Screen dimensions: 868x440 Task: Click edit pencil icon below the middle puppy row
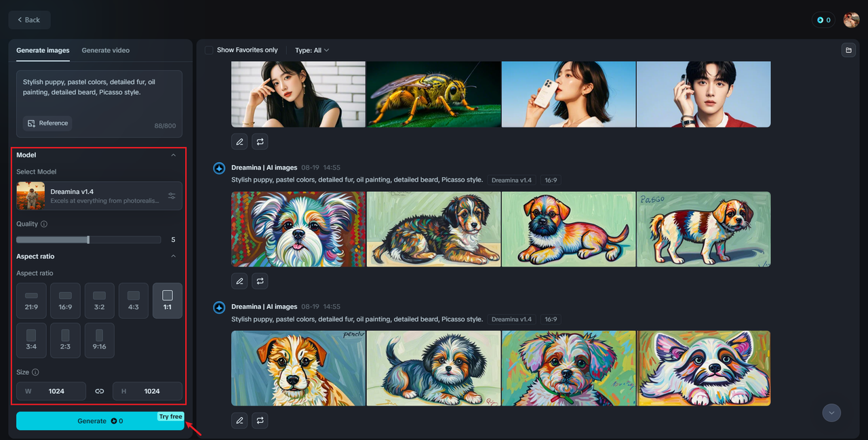pyautogui.click(x=239, y=281)
